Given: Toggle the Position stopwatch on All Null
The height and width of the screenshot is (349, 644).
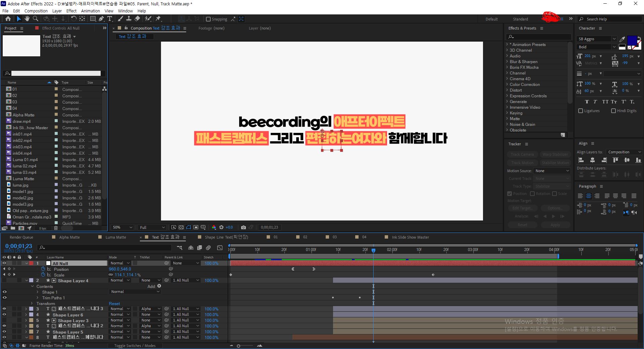Looking at the screenshot, I should pyautogui.click(x=43, y=269).
